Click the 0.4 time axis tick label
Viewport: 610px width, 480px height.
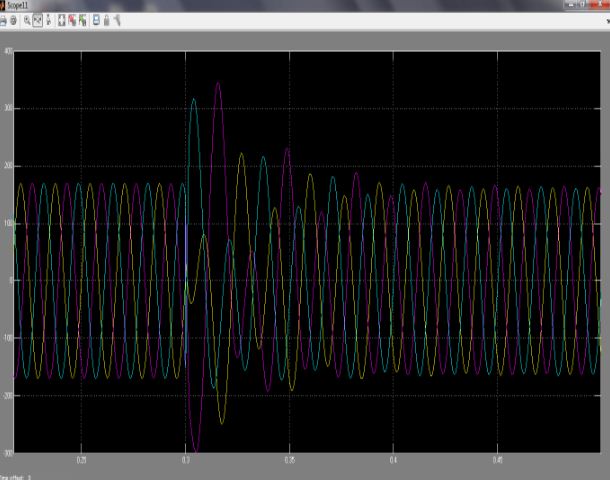point(393,461)
